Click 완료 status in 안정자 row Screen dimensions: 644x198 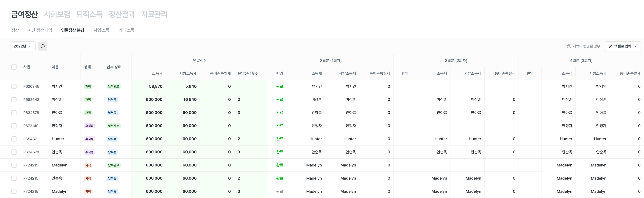coord(280,126)
